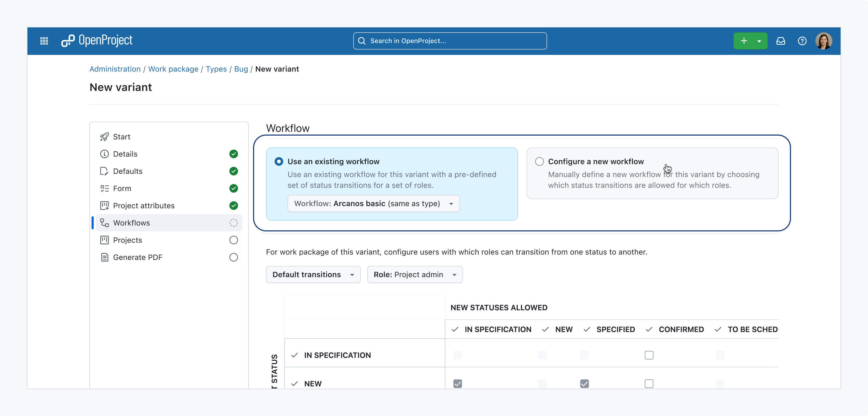
Task: Open the Workflow: Arcanos basic dropdown
Action: click(373, 203)
